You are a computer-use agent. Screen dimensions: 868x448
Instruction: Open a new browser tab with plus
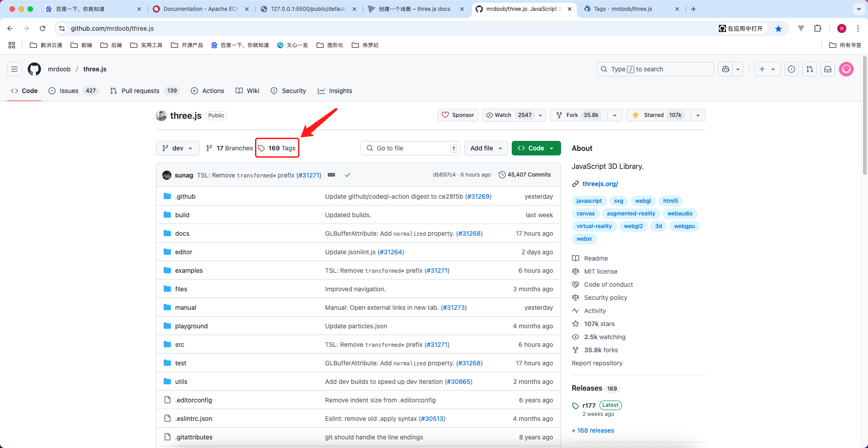tap(693, 9)
